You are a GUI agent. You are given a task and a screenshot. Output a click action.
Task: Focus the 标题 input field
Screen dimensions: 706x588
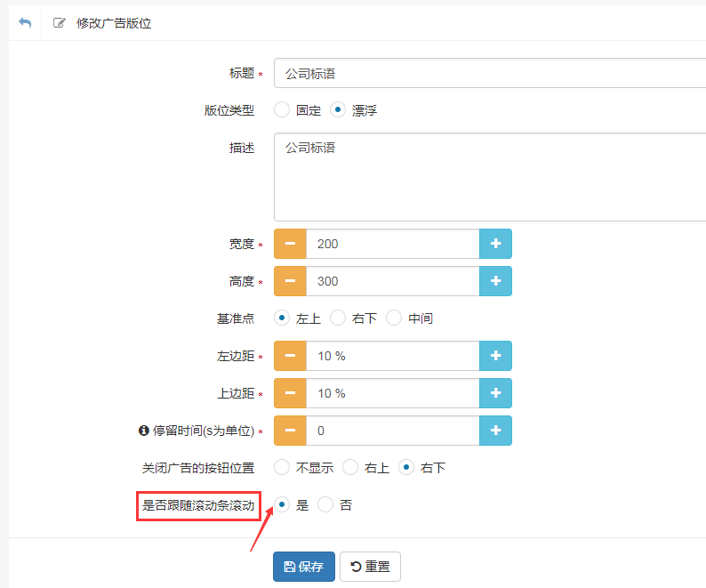coord(489,74)
